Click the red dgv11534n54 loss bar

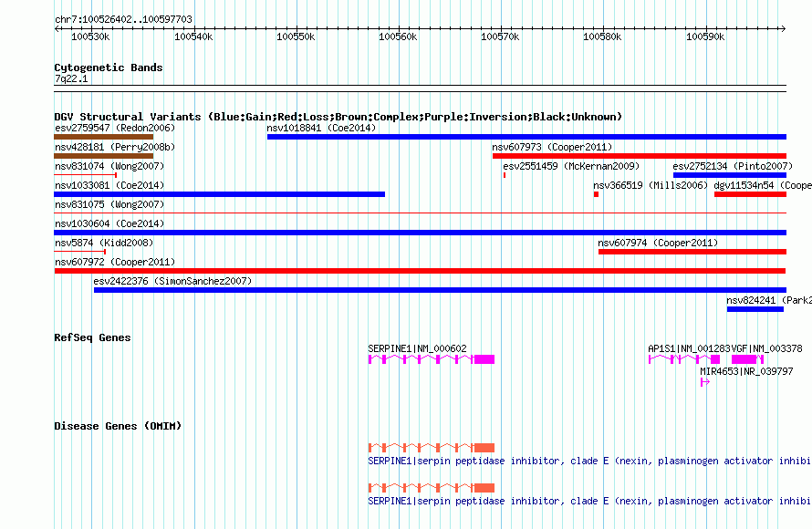[750, 194]
